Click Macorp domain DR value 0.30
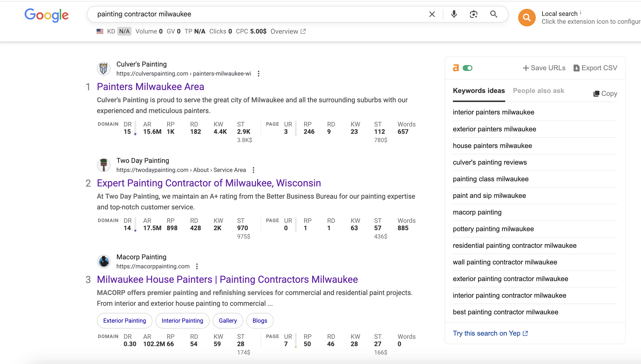Screen dimensions: 641x364 [130, 344]
